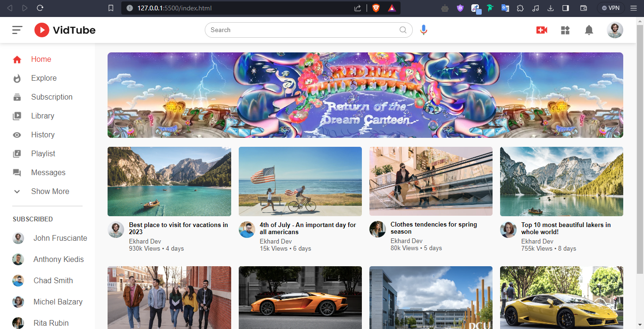Click the Brave Shields lion icon
644x329 pixels.
pyautogui.click(x=376, y=8)
